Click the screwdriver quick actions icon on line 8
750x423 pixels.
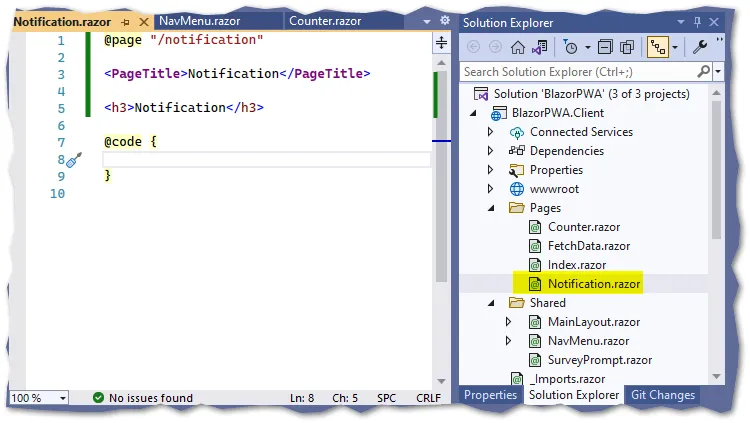[x=74, y=160]
